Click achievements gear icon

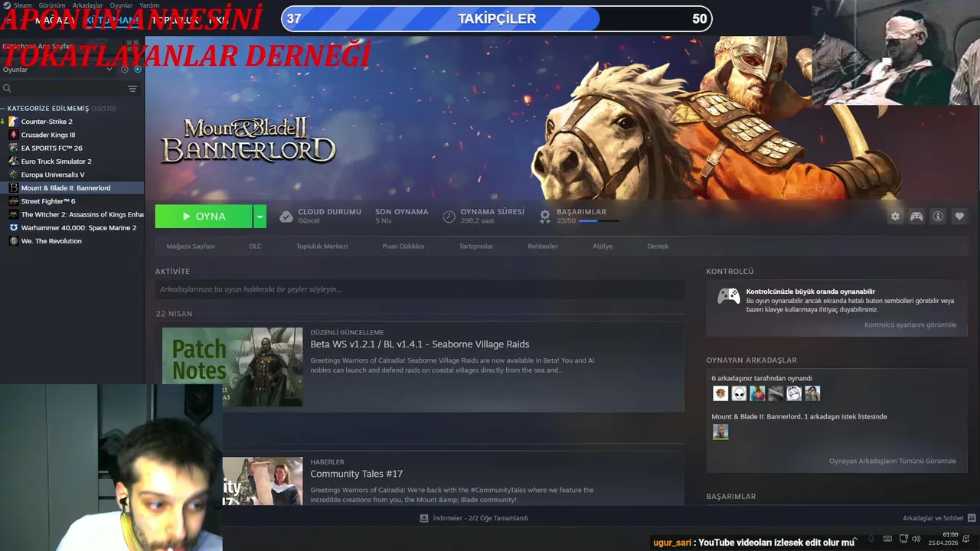545,217
